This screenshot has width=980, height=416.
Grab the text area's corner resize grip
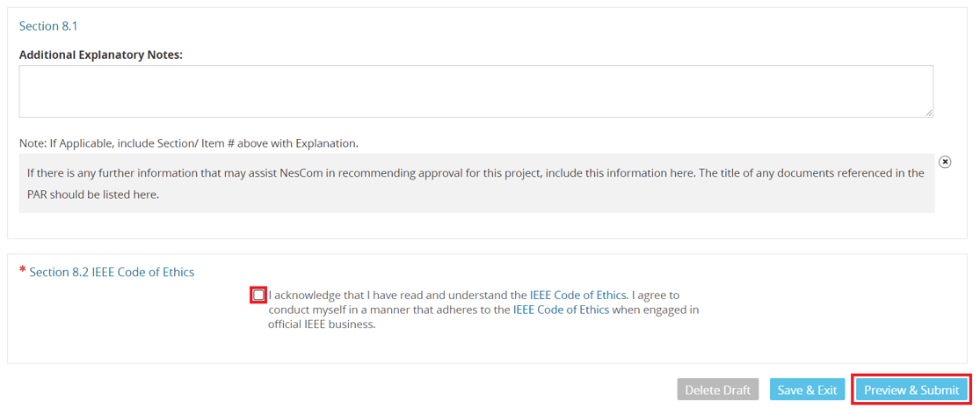coord(929,113)
